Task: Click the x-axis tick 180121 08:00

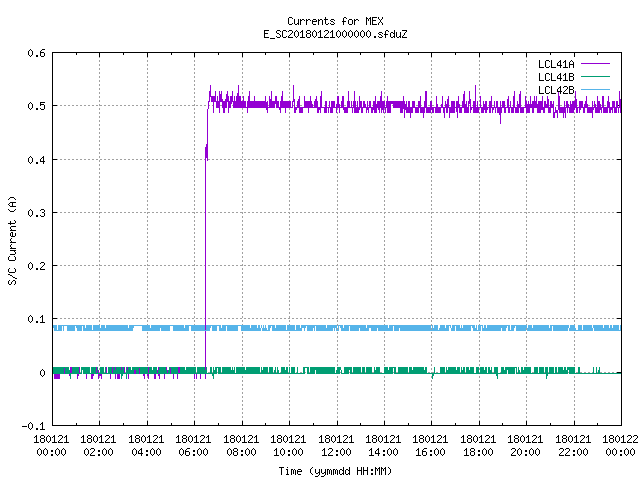Action: [241, 446]
